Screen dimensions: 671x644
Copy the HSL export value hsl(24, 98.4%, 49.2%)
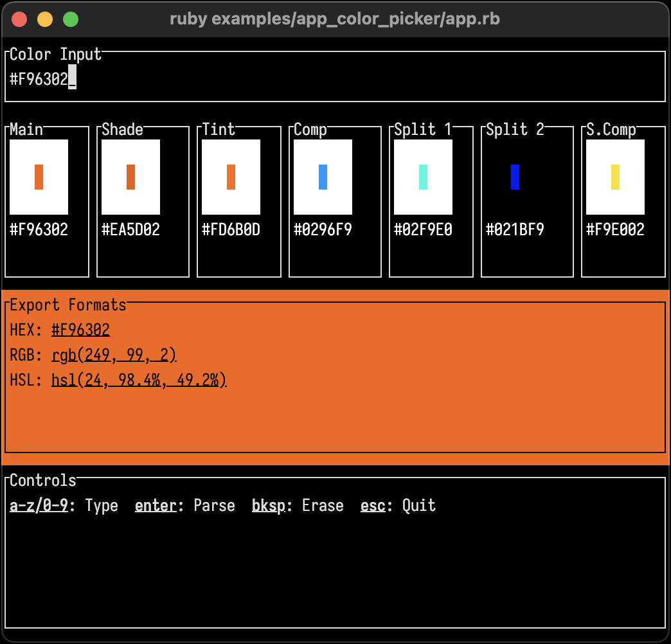tap(139, 380)
